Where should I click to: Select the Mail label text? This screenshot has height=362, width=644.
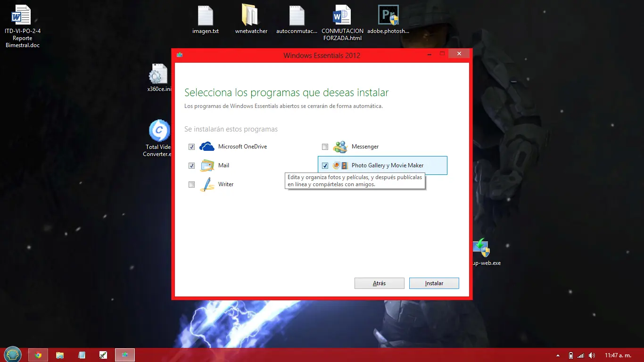(x=223, y=165)
